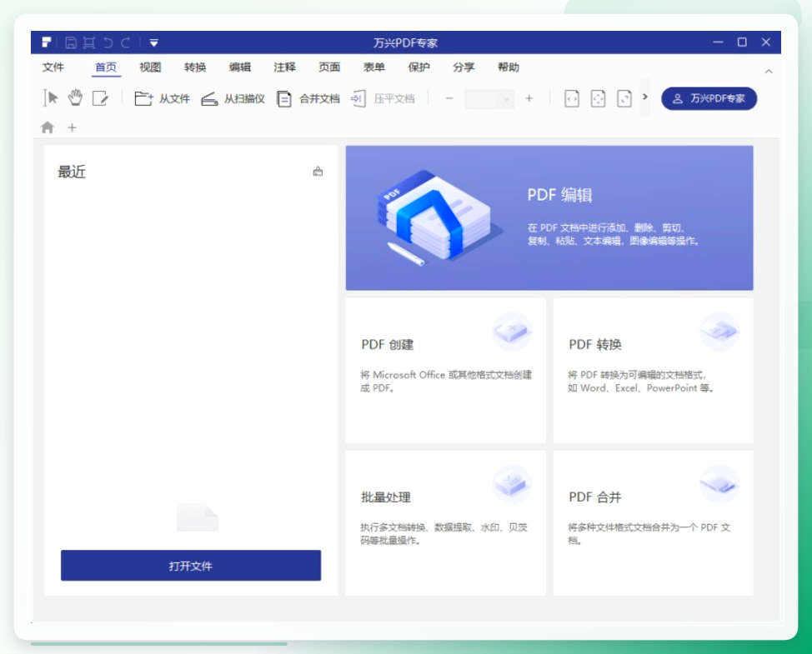Click the PDF document stack illustration
The image size is (812, 654).
coord(438,217)
